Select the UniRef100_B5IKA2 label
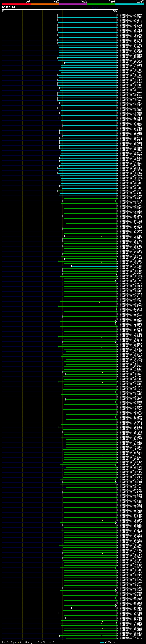The height and width of the screenshot is (644, 146). (131, 75)
